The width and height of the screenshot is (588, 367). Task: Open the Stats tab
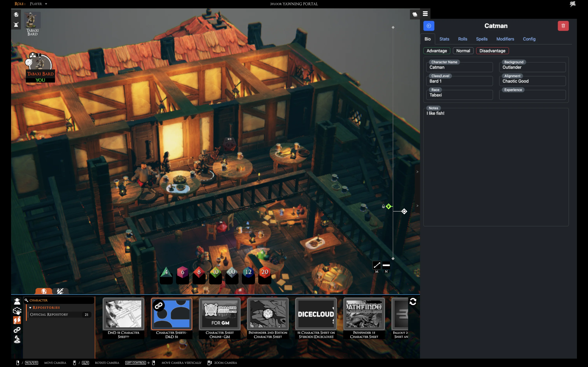(x=444, y=39)
